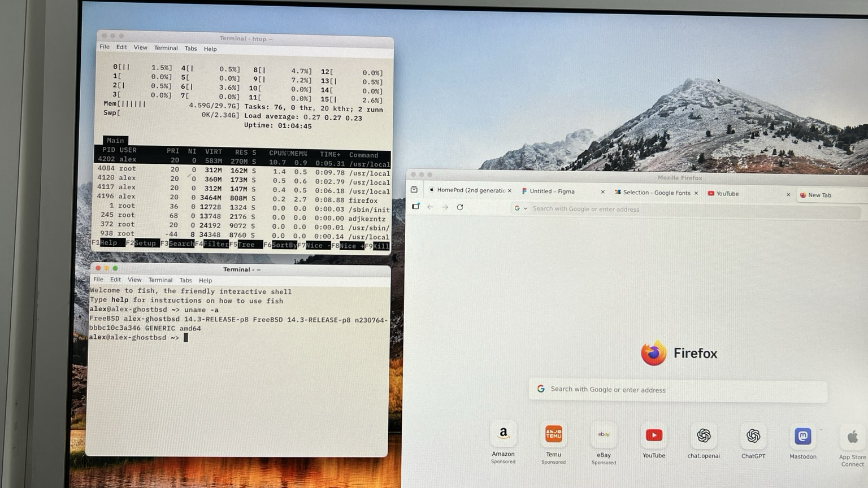The height and width of the screenshot is (488, 868).
Task: Open Edit menu in the htop Terminal window
Action: click(121, 47)
